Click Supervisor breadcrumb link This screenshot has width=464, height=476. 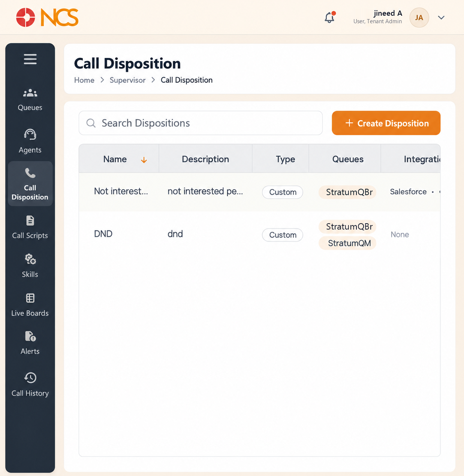click(127, 80)
